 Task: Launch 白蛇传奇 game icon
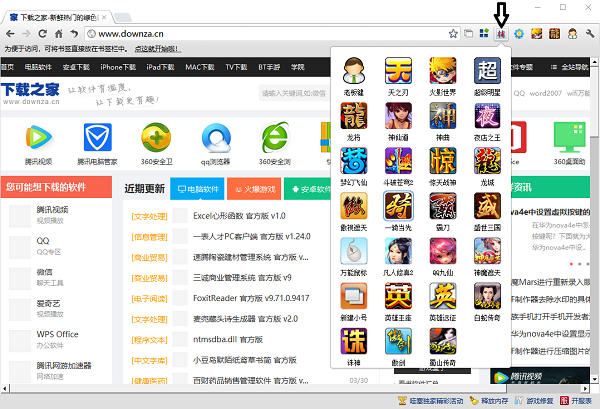[487, 297]
